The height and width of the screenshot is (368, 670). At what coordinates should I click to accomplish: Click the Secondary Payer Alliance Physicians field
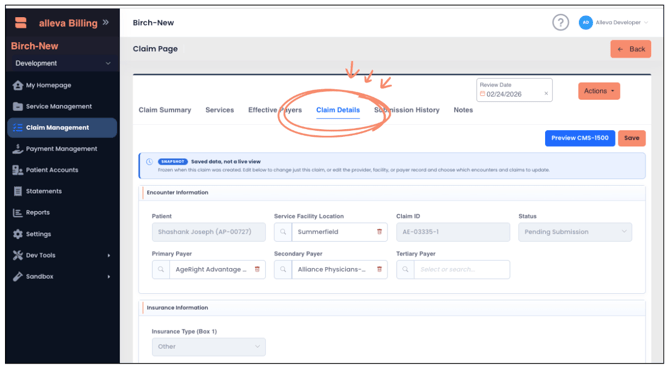pos(332,270)
